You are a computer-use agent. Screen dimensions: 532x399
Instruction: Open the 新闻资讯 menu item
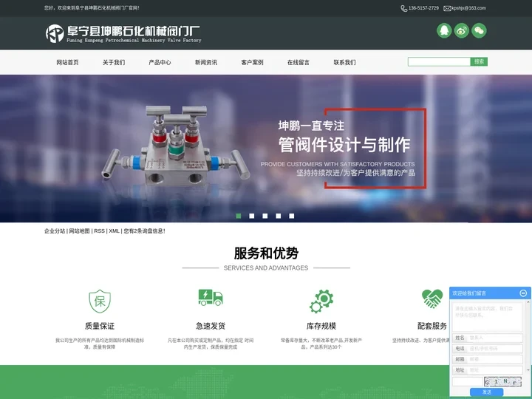206,62
